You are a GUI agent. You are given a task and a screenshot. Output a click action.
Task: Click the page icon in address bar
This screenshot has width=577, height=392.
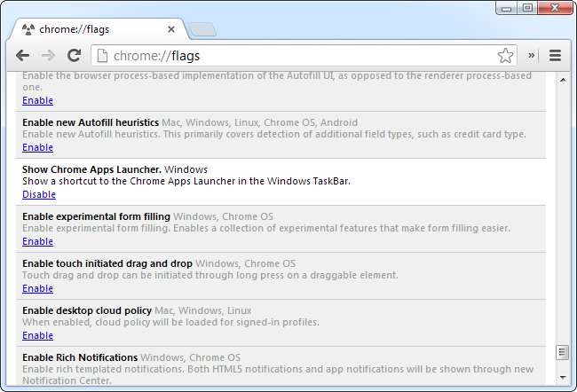[x=102, y=56]
